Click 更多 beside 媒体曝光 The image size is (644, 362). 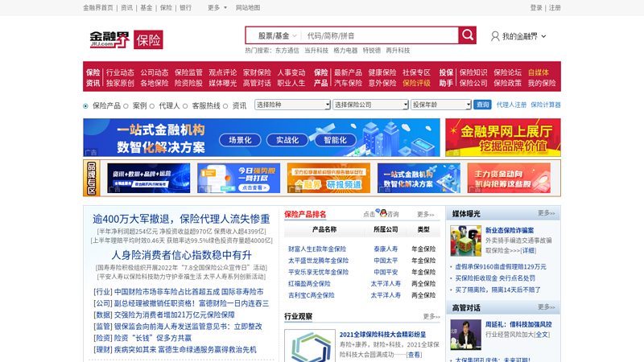pyautogui.click(x=547, y=213)
